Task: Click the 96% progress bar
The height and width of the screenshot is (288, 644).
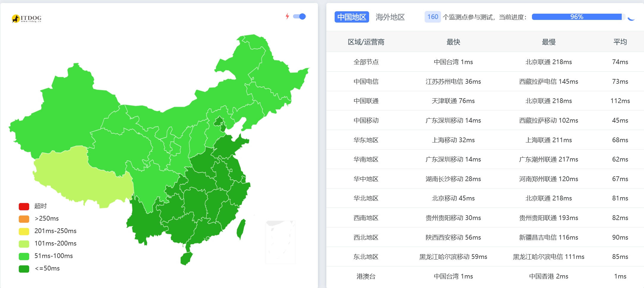Action: pyautogui.click(x=577, y=17)
